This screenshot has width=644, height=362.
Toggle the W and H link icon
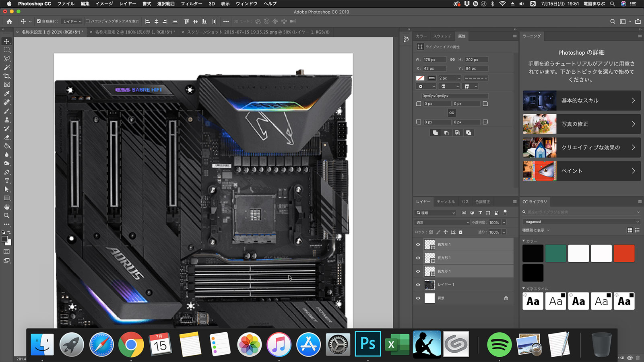pyautogui.click(x=452, y=60)
